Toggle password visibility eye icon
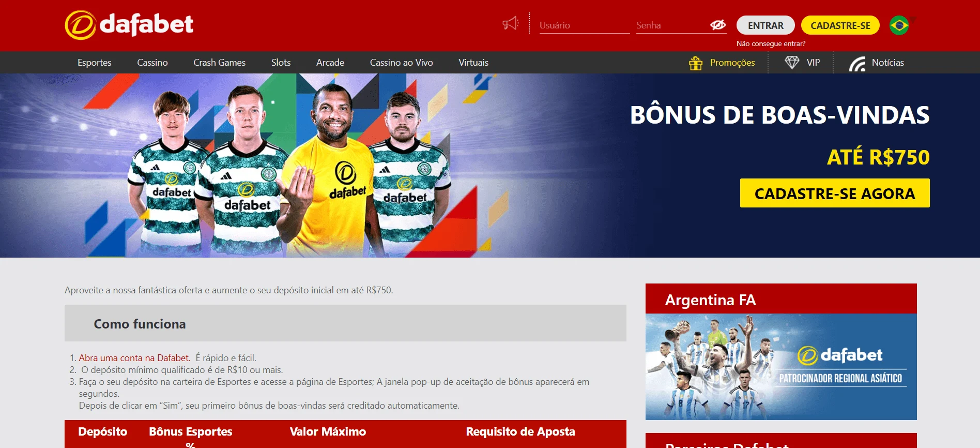The image size is (980, 448). 718,25
